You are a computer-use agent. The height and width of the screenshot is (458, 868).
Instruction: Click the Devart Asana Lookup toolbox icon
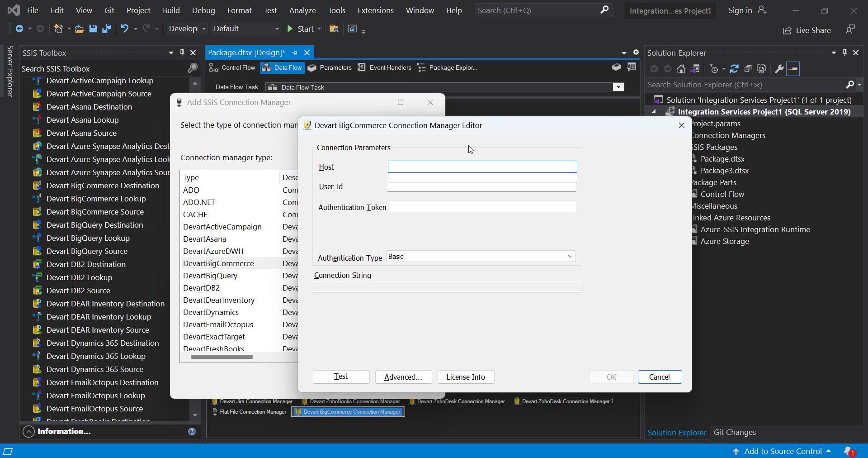pyautogui.click(x=38, y=120)
